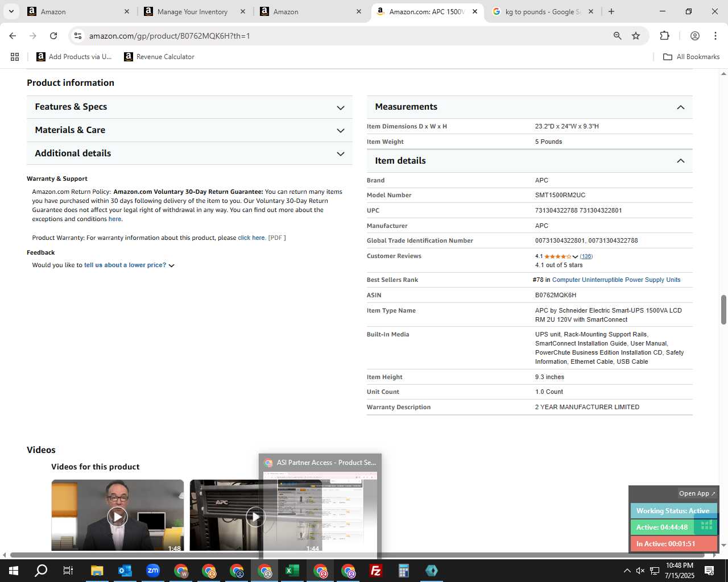728x582 pixels.
Task: Open the (138) customer reviews link
Action: point(586,256)
